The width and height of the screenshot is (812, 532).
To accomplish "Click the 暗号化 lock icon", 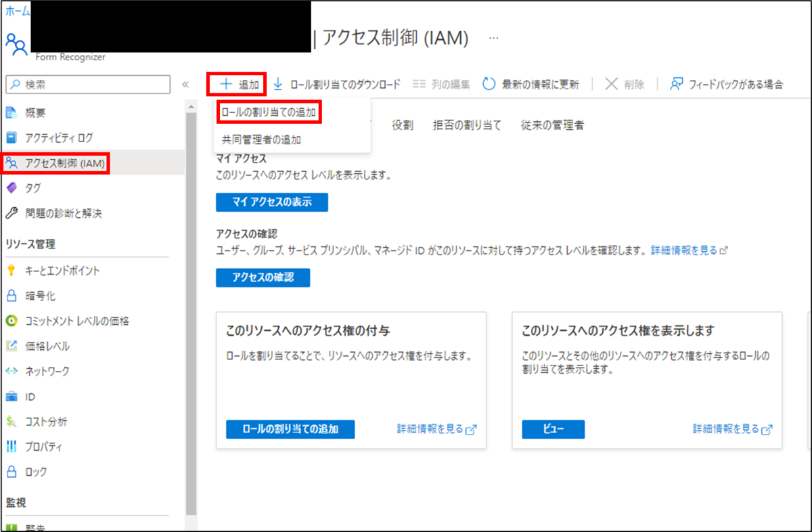I will pyautogui.click(x=12, y=296).
